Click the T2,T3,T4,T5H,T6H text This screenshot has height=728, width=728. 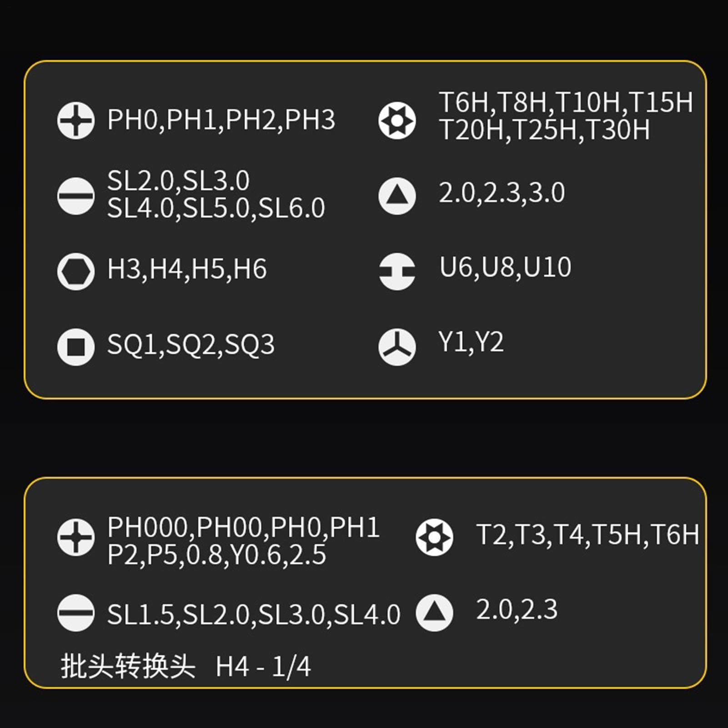587,535
